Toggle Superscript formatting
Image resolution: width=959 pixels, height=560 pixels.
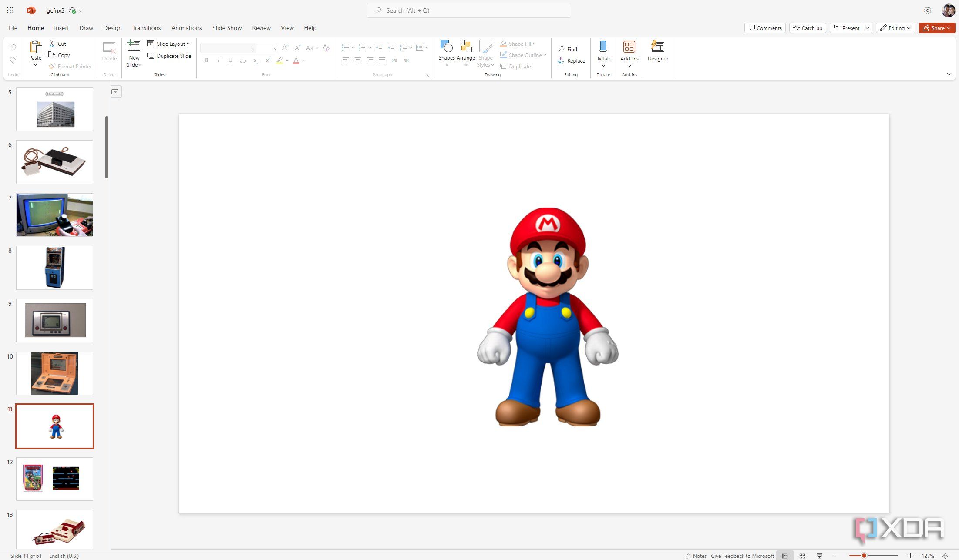268,60
